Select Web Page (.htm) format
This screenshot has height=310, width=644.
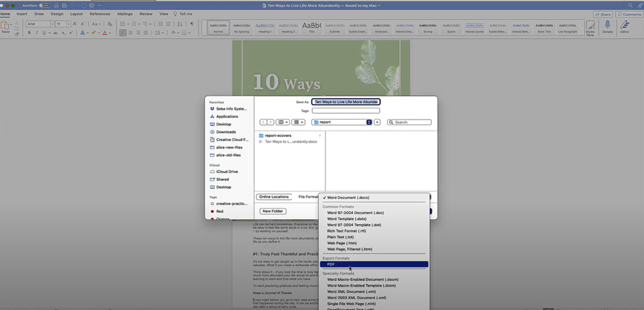point(342,243)
